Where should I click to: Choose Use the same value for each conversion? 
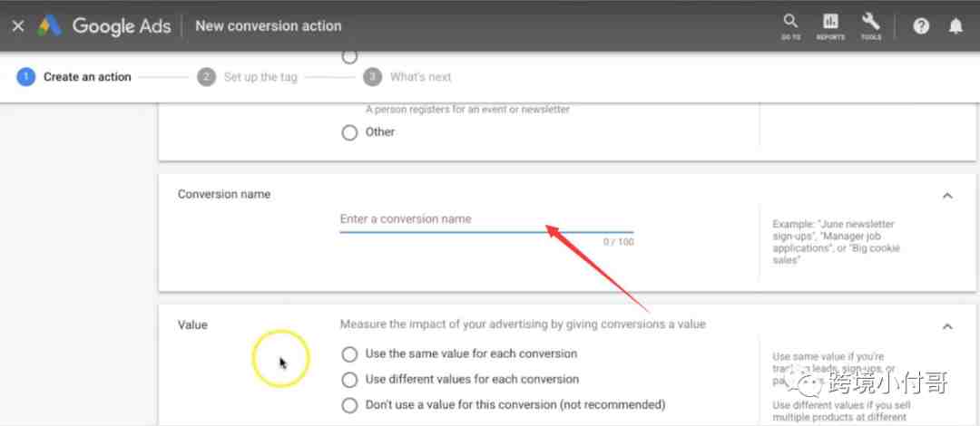[349, 354]
